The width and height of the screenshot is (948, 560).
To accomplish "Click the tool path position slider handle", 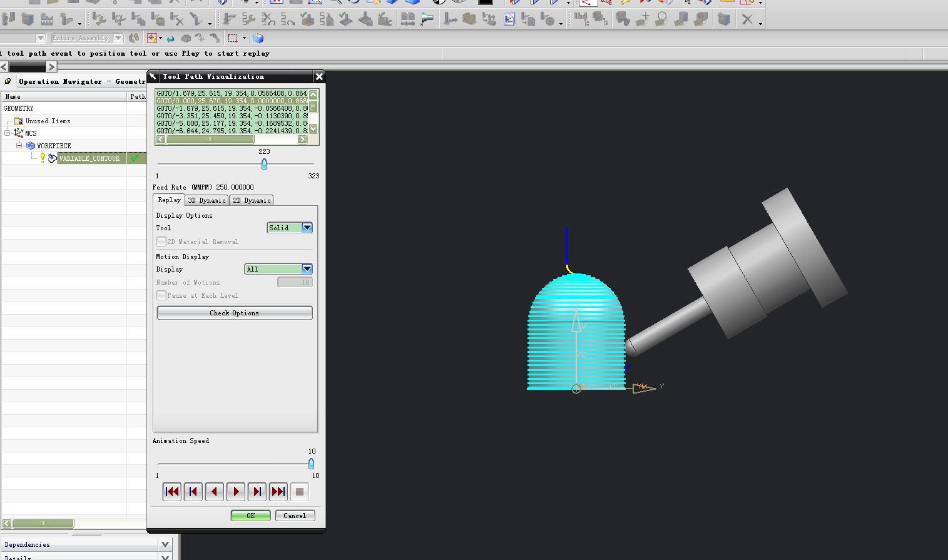I will 264,164.
